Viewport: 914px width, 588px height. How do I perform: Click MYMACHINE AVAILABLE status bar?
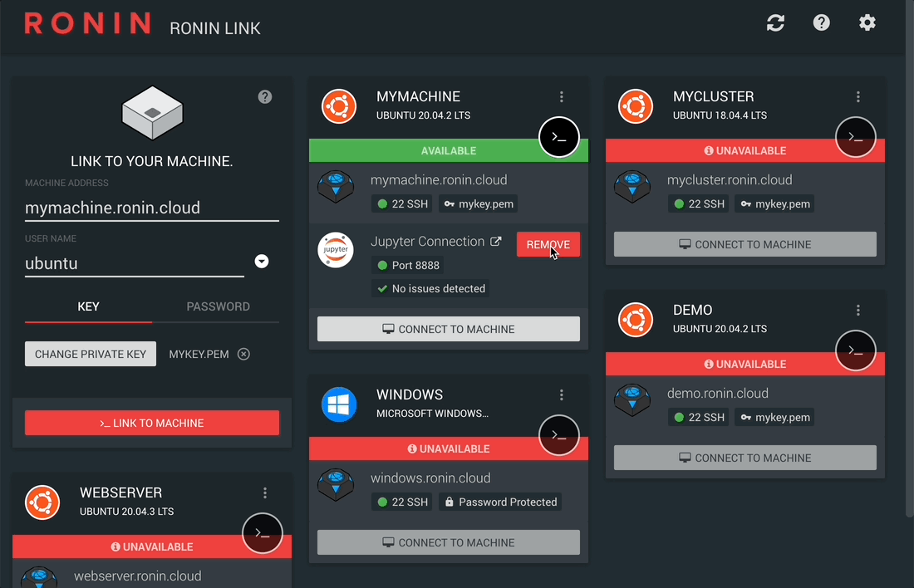448,151
